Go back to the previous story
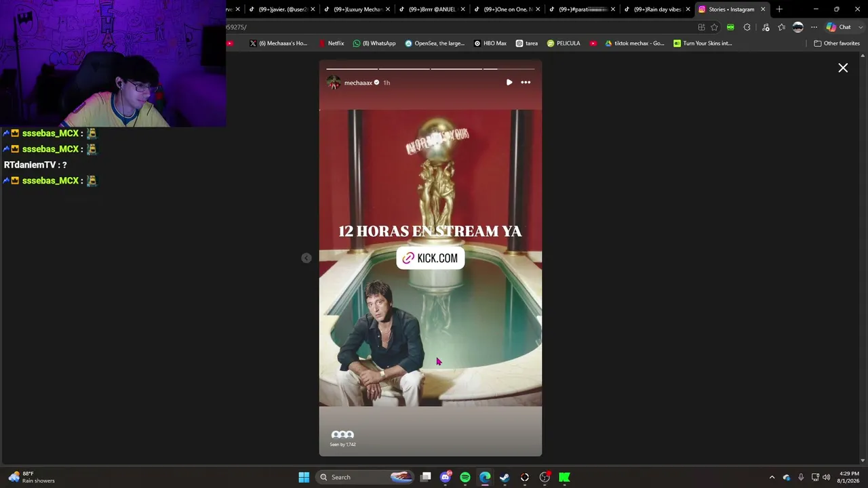 coord(307,258)
